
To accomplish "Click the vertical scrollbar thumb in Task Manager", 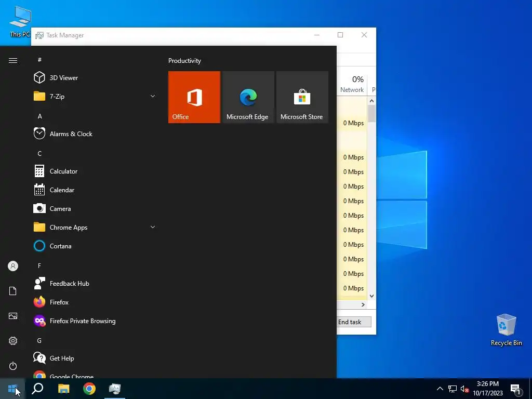I will 372,114.
